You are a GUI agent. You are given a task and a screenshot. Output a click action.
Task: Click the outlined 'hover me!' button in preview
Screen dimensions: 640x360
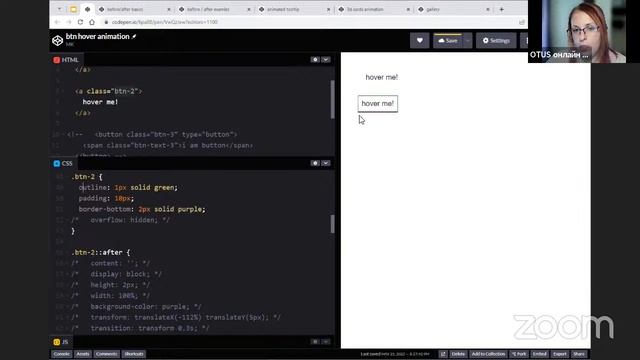coord(378,104)
